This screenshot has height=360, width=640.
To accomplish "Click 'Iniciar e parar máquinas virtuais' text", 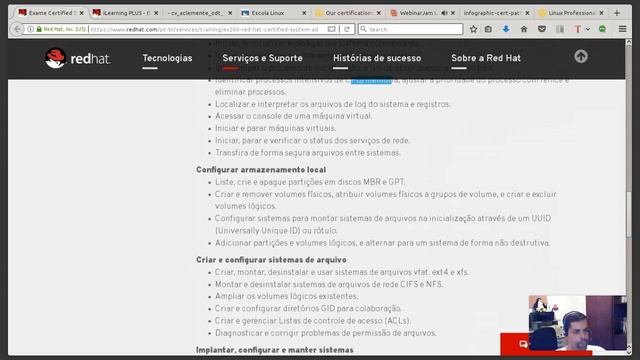I will click(276, 129).
